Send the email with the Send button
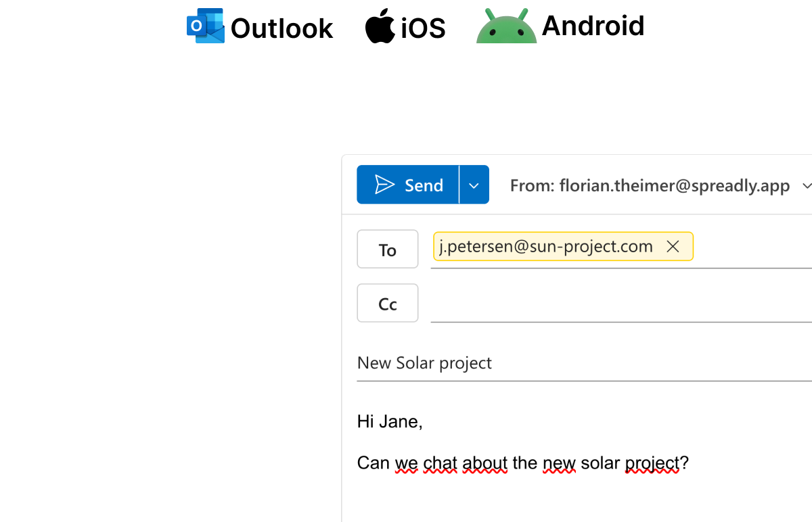The width and height of the screenshot is (812, 522). 408,185
